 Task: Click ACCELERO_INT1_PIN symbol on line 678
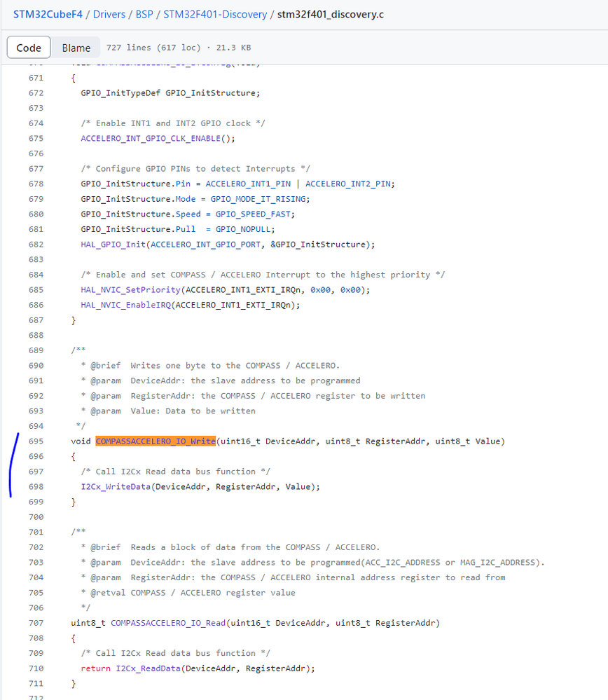click(x=248, y=184)
